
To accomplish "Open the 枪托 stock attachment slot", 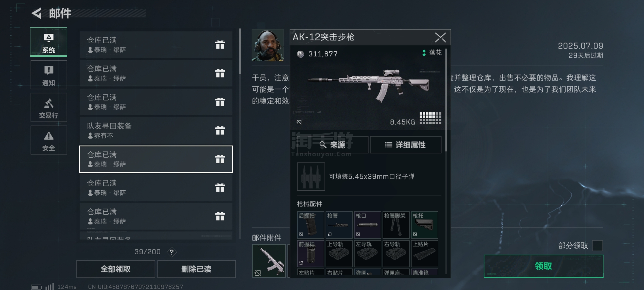I will pyautogui.click(x=424, y=225).
